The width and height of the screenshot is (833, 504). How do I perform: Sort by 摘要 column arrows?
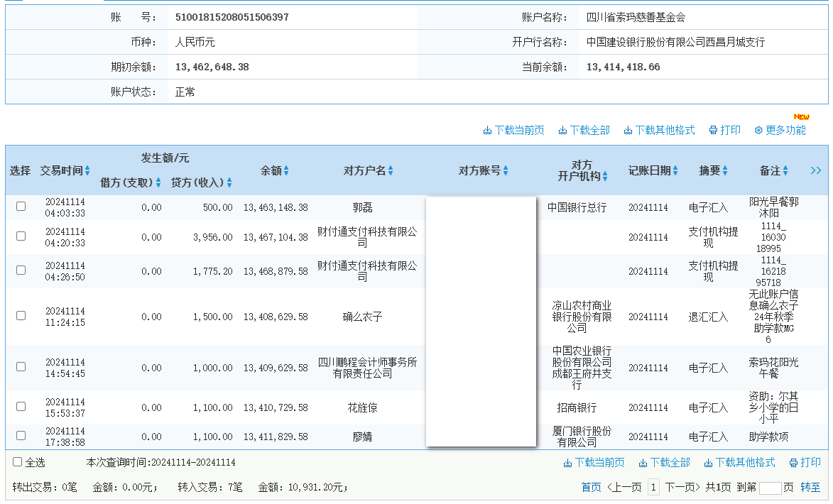click(x=725, y=170)
